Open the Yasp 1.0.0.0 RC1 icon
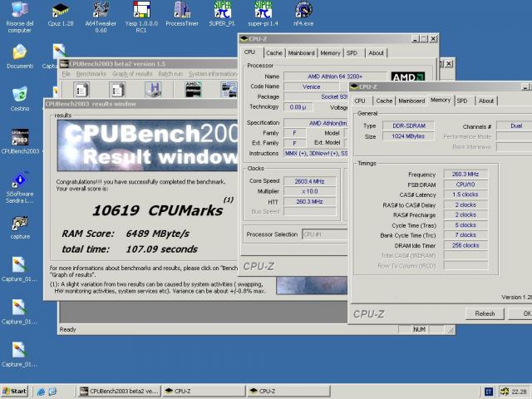532x399 pixels. [x=141, y=17]
